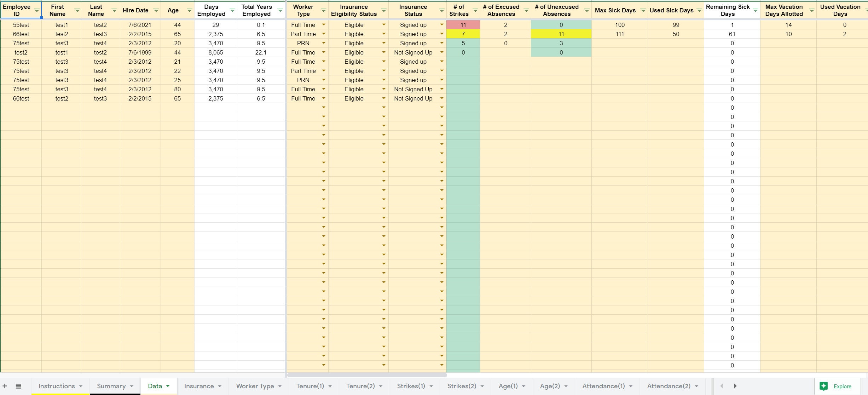Screen dimensions: 868x395
Task: Open the all-sheets list icon
Action: (18, 386)
